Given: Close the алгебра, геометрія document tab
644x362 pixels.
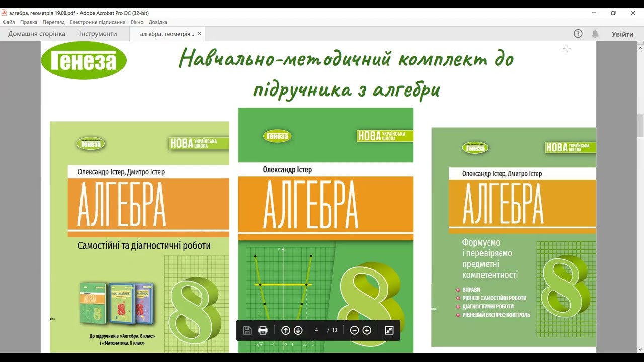Looking at the screenshot, I should click(199, 34).
